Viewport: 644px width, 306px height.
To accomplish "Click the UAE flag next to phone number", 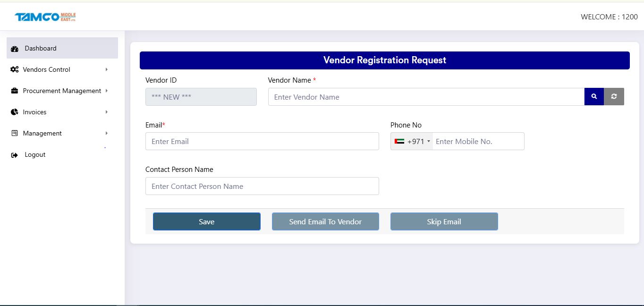I will (399, 141).
